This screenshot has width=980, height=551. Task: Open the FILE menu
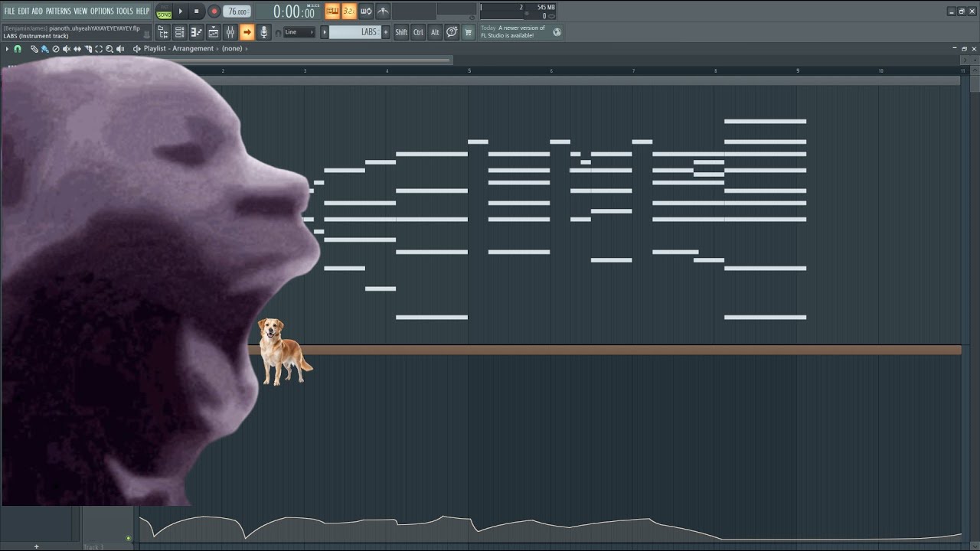pyautogui.click(x=10, y=11)
